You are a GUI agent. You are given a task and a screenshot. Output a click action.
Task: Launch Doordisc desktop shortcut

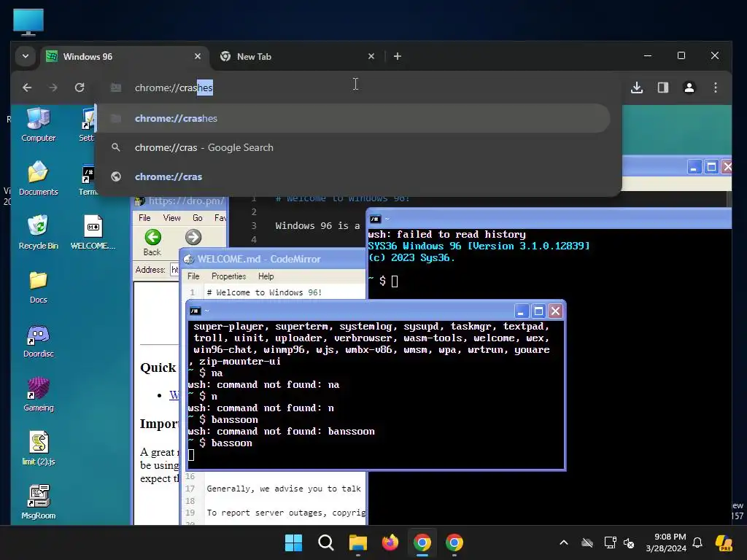click(38, 341)
